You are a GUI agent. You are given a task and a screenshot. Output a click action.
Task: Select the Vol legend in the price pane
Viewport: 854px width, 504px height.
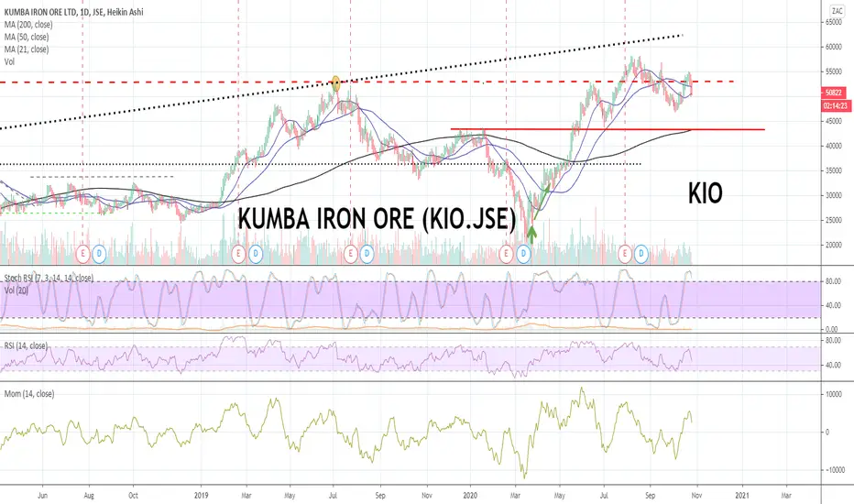[x=9, y=61]
